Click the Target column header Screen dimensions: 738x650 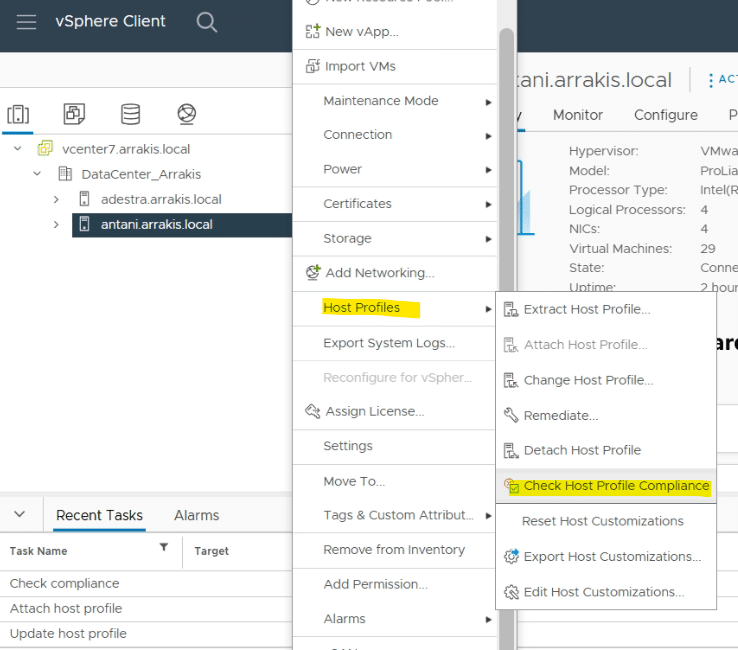(212, 551)
